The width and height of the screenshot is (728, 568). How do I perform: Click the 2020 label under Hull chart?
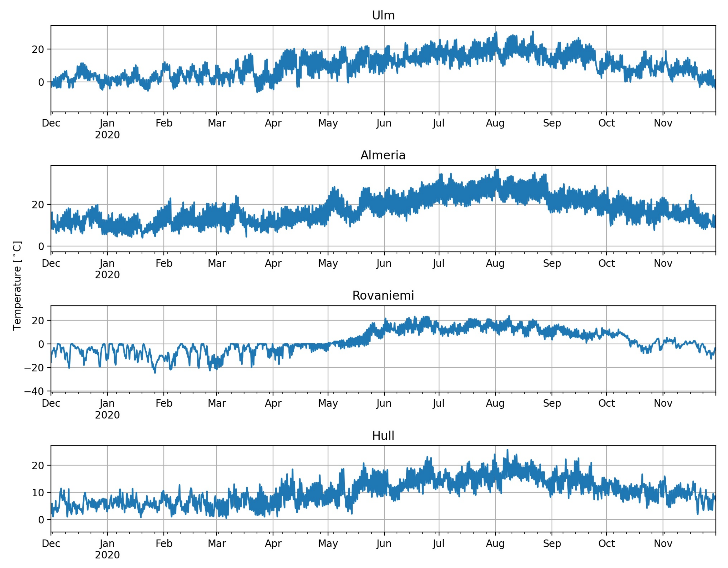[x=107, y=555]
